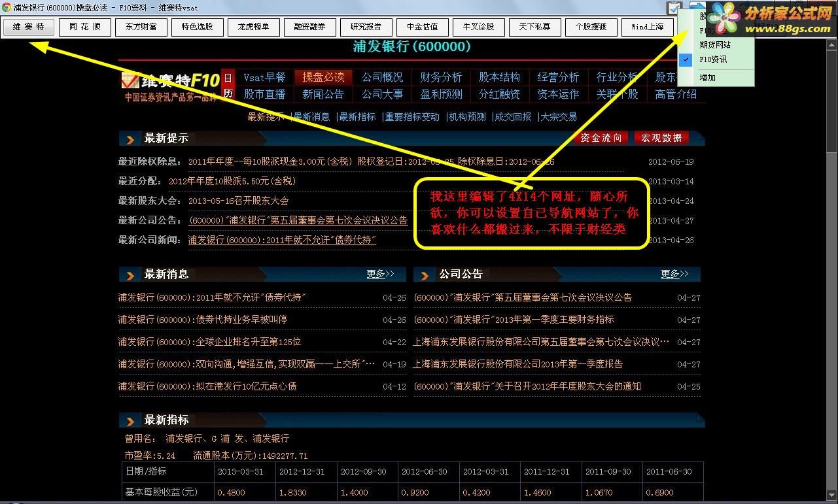
Task: Click table header 2013-03-31
Action: [240, 471]
